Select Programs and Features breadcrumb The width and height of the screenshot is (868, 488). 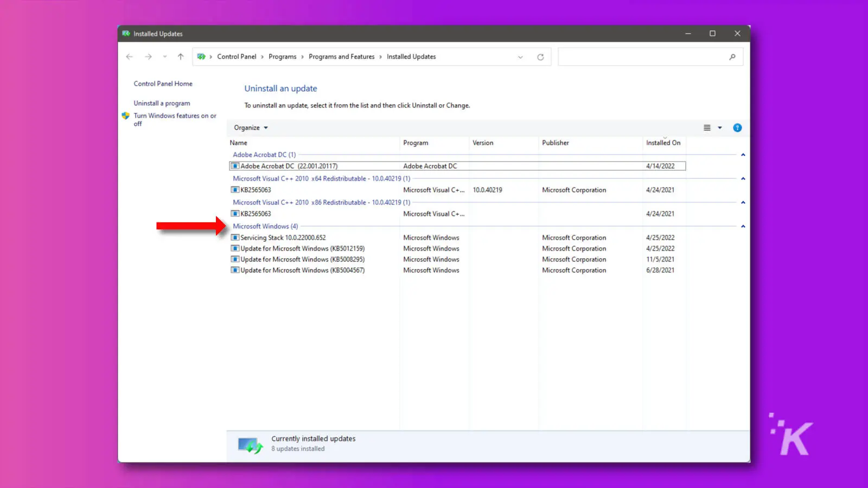point(342,56)
